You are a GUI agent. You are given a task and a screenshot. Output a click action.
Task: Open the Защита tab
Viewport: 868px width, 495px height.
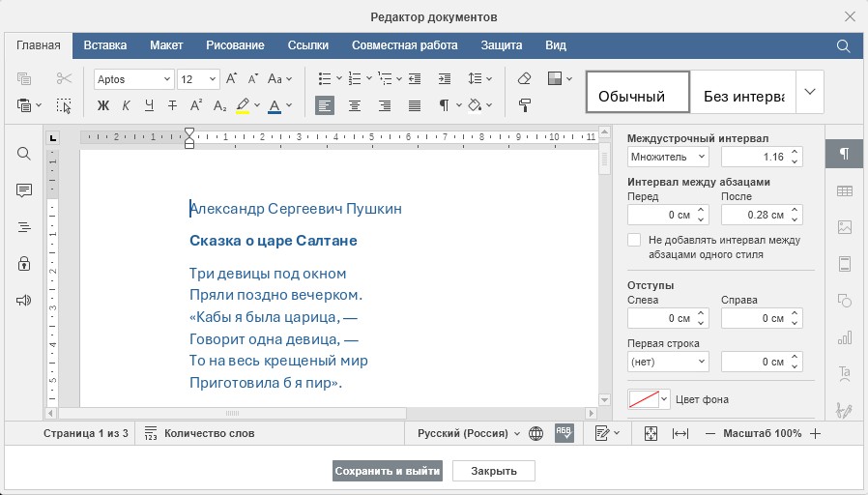click(x=502, y=45)
